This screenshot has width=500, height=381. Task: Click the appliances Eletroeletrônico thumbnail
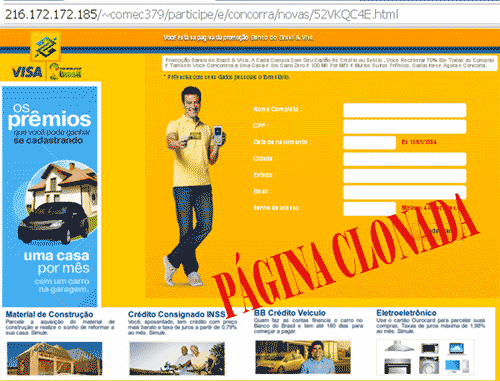click(x=426, y=357)
